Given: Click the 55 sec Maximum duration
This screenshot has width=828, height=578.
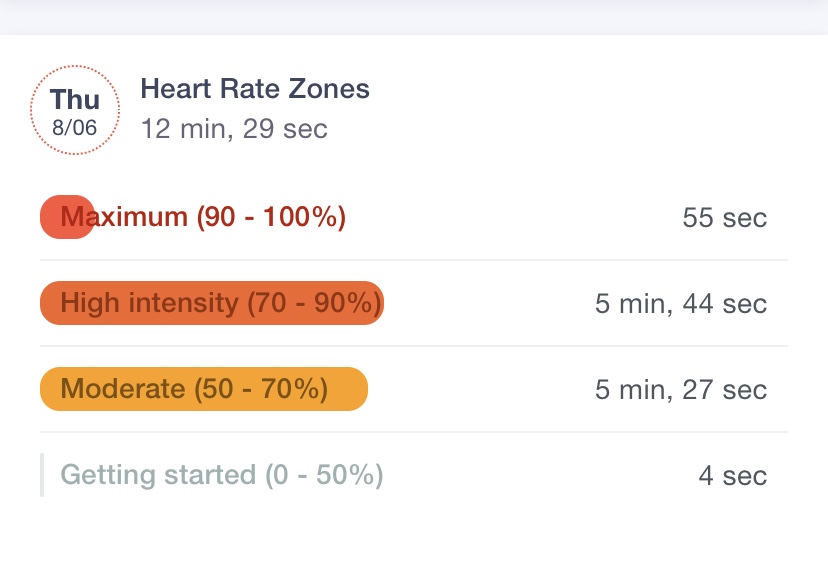Looking at the screenshot, I should [724, 218].
